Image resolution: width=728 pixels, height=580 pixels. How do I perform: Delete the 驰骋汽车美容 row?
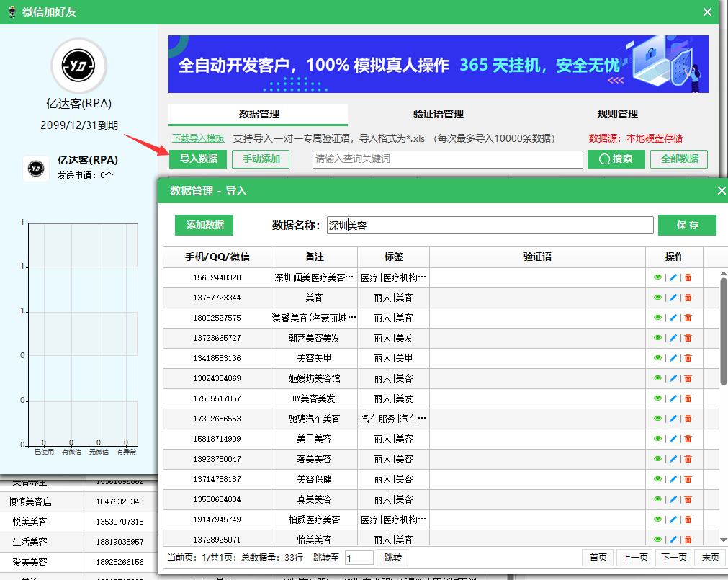click(x=688, y=419)
